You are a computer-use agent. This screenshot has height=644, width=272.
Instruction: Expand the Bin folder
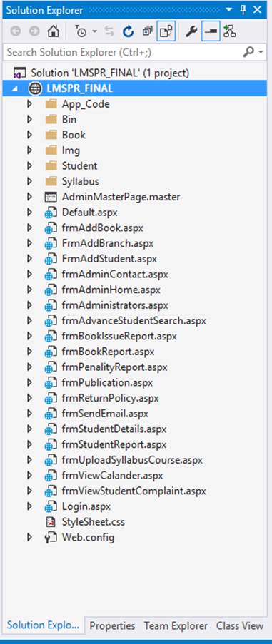coord(29,120)
